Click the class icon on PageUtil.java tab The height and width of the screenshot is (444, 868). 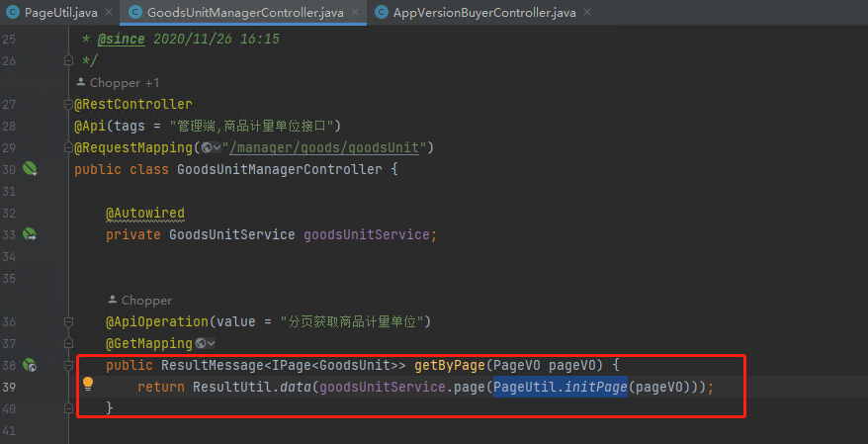pos(13,12)
